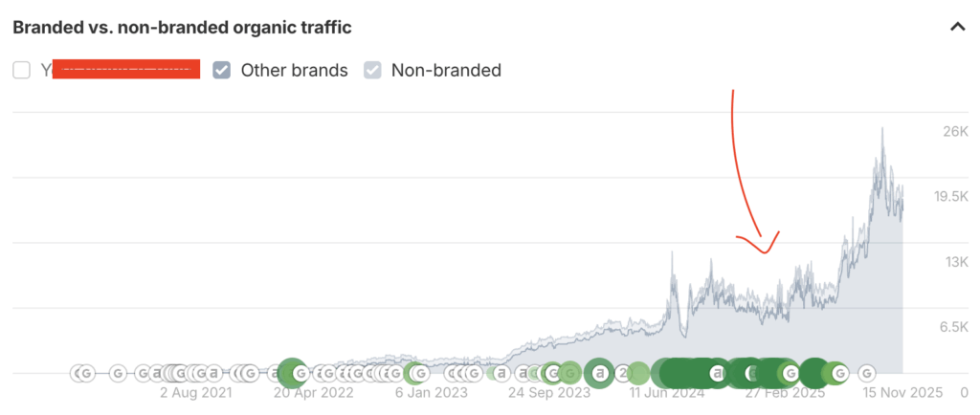Click the traffic peak near 26K on chart
This screenshot has height=415, width=980.
point(881,132)
